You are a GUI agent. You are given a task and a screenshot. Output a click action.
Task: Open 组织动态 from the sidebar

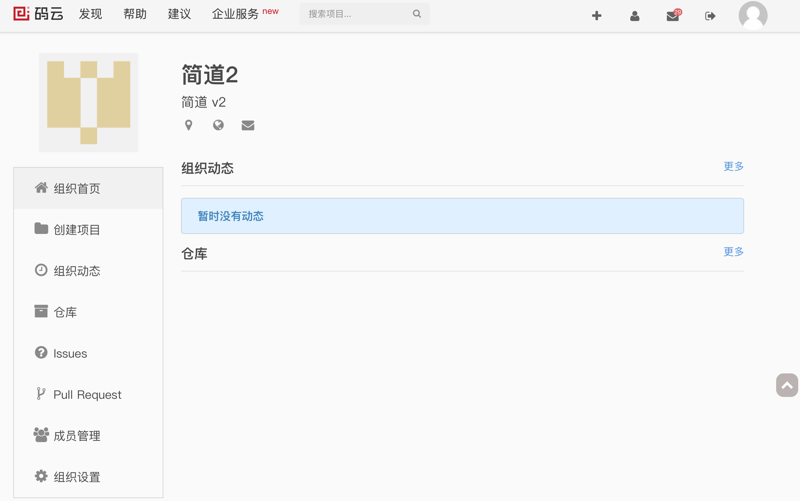tap(88, 270)
